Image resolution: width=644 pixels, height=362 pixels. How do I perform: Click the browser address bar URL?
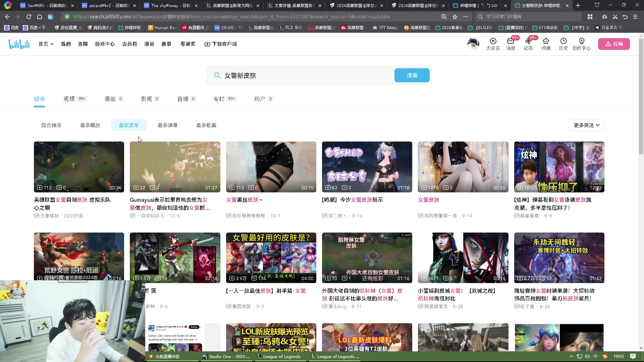pos(231,16)
